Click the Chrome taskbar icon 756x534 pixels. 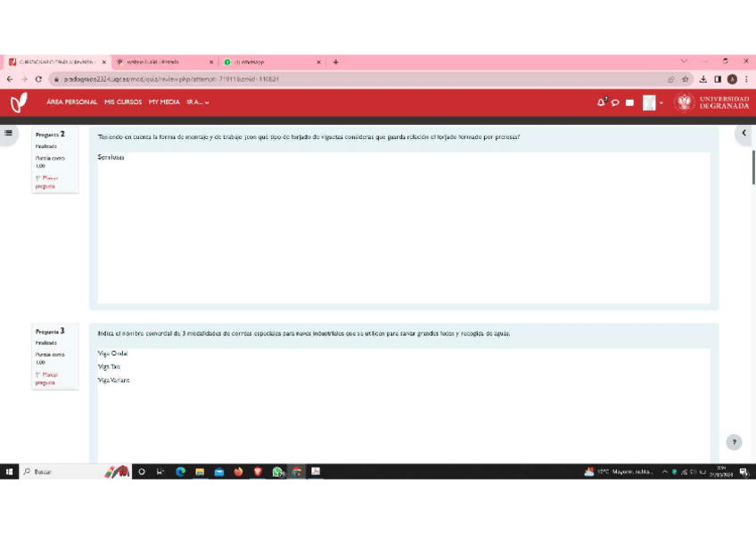click(297, 472)
